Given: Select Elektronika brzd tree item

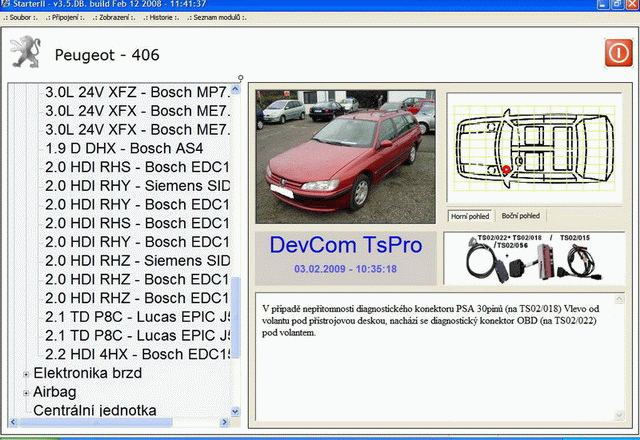Looking at the screenshot, I should pos(87,373).
